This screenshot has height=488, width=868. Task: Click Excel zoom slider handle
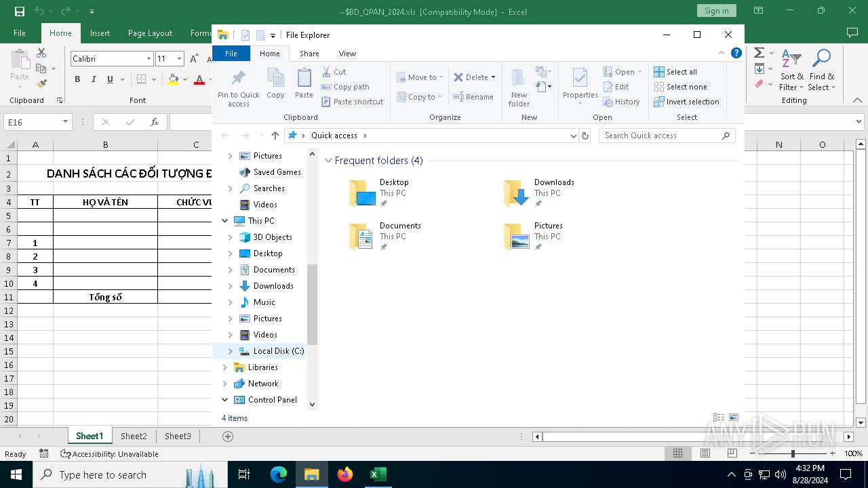(793, 453)
